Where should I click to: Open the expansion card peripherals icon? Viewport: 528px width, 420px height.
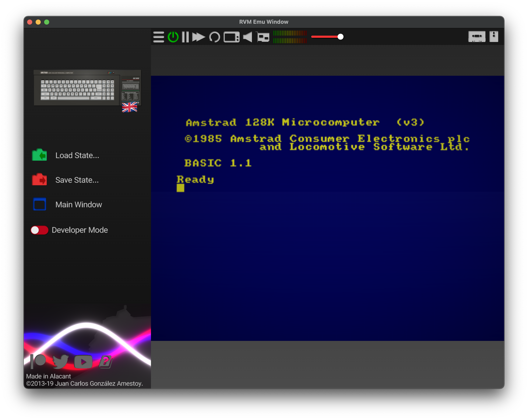click(x=263, y=37)
